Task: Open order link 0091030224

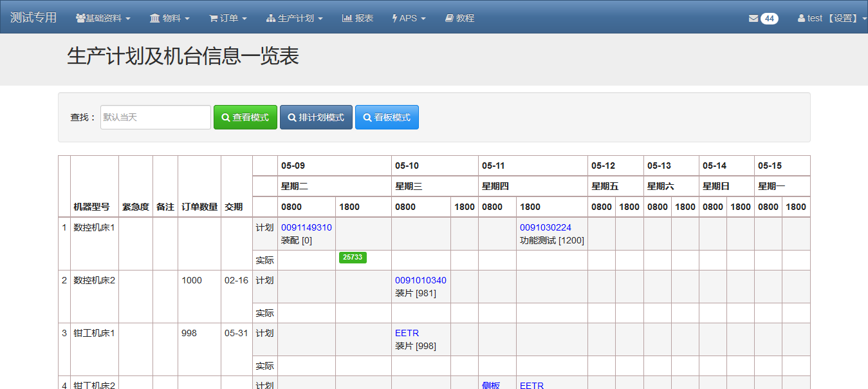Action: [x=545, y=227]
